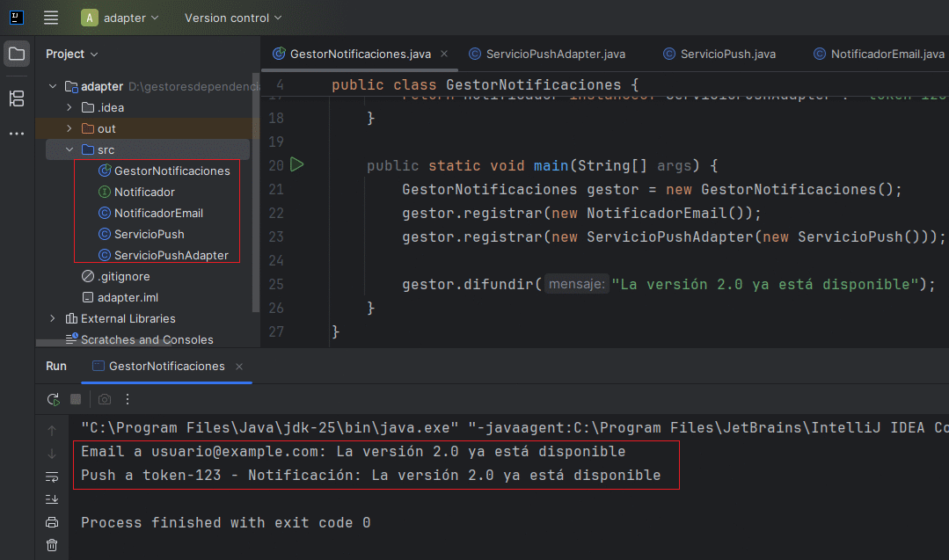Open the Run toolbar more options menu
This screenshot has height=560, width=949.
pos(128,399)
